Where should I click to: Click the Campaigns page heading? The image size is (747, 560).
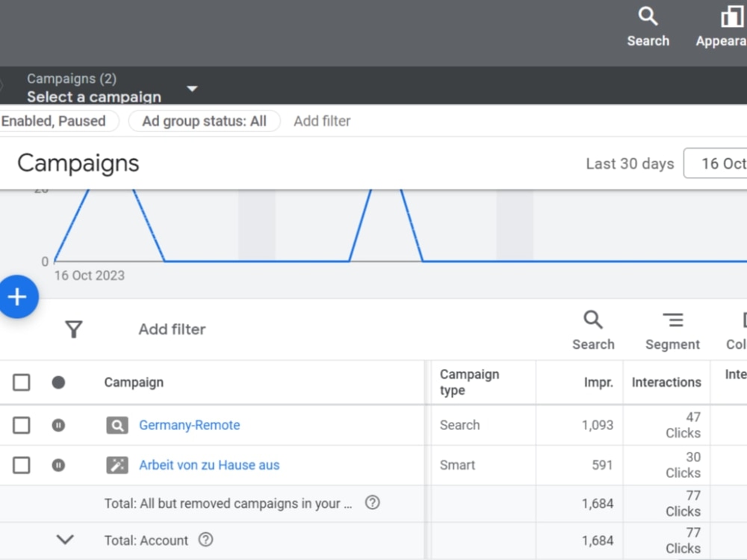coord(78,164)
